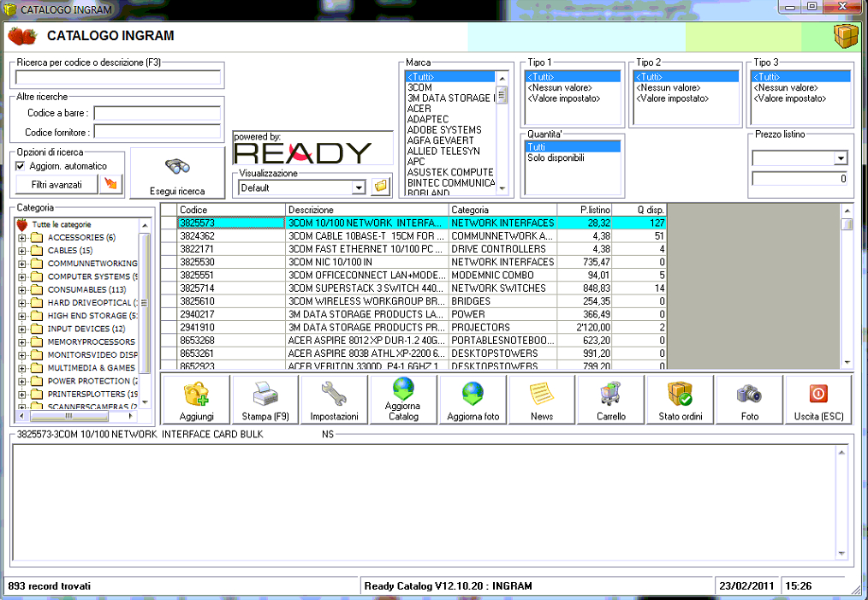Click the Foto camera icon
The height and width of the screenshot is (600, 868).
[x=750, y=400]
